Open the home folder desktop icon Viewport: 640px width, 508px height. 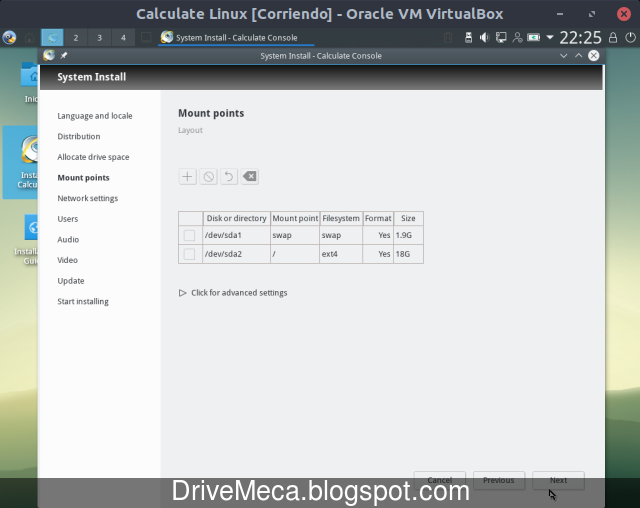point(30,82)
